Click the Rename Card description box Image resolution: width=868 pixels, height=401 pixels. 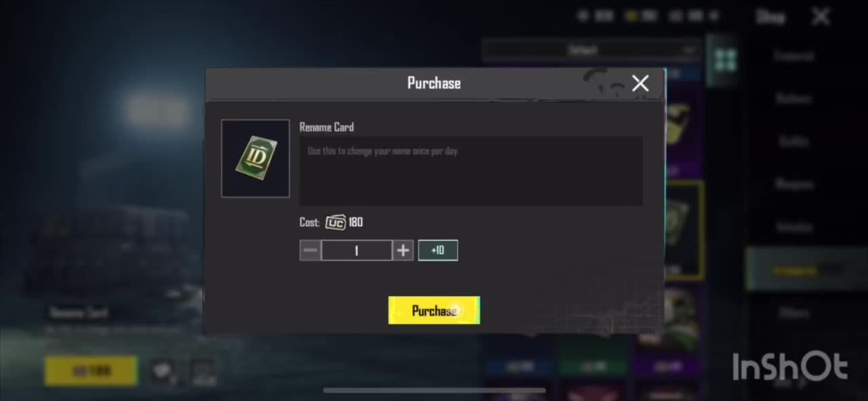[471, 171]
